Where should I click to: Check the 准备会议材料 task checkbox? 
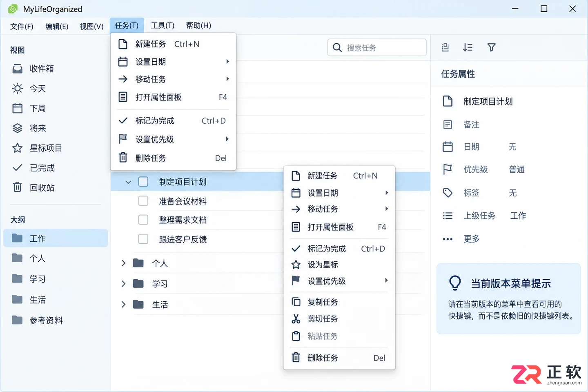143,201
